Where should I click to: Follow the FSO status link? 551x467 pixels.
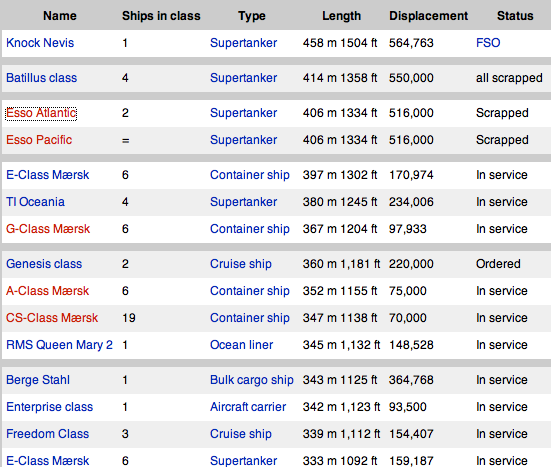click(x=488, y=43)
